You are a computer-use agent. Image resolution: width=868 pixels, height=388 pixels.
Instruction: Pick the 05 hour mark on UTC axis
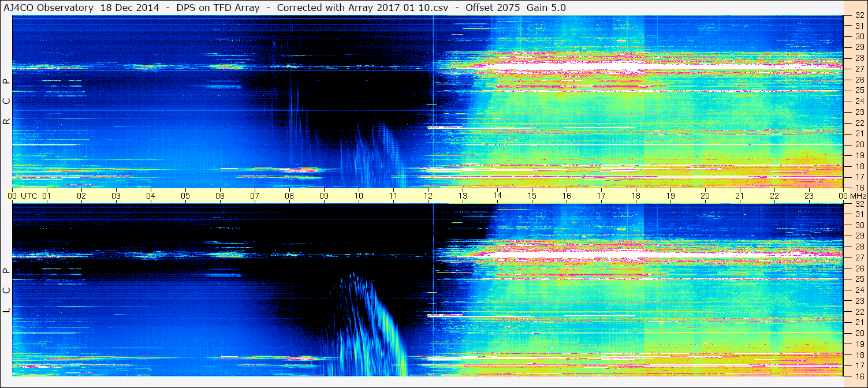[x=185, y=196]
